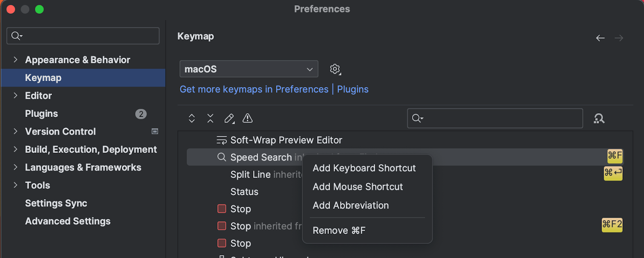The width and height of the screenshot is (644, 258).
Task: Select Soft-Wrap Preview Editor action
Action: (286, 140)
